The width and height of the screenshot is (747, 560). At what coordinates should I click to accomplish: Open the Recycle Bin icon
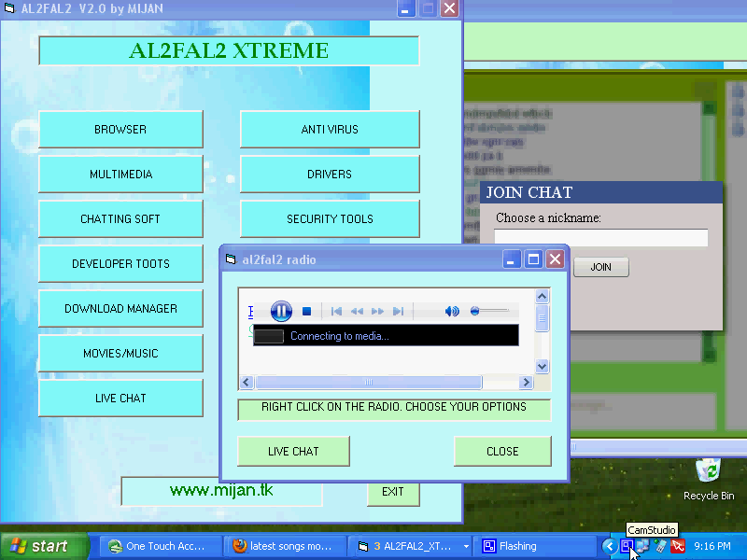coord(709,480)
